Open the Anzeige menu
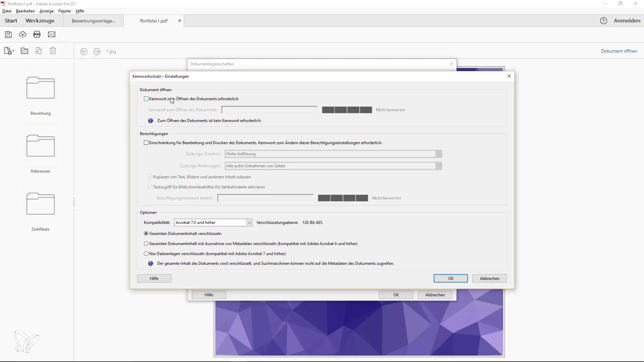This screenshot has width=644, height=362. click(47, 11)
